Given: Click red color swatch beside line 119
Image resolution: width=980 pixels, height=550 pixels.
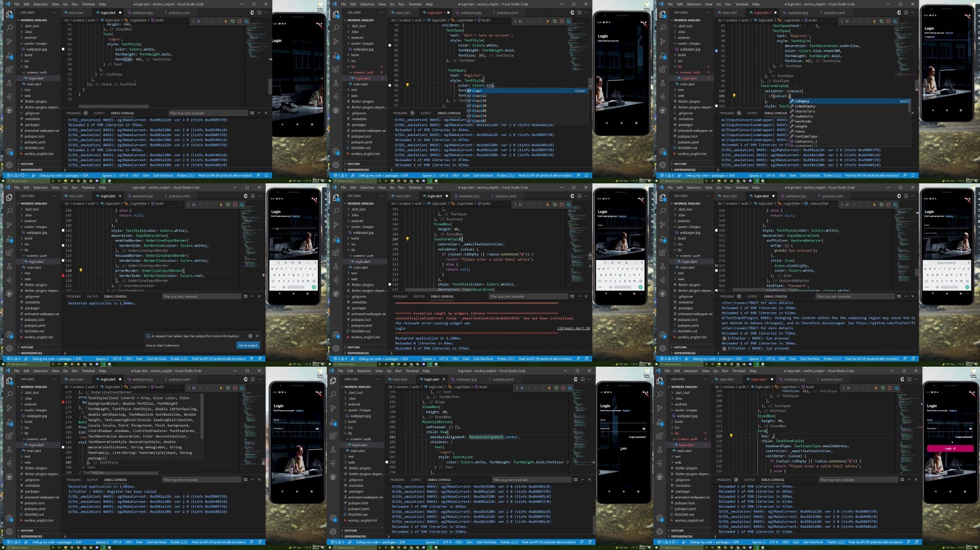Looking at the screenshot, I should coord(63,276).
